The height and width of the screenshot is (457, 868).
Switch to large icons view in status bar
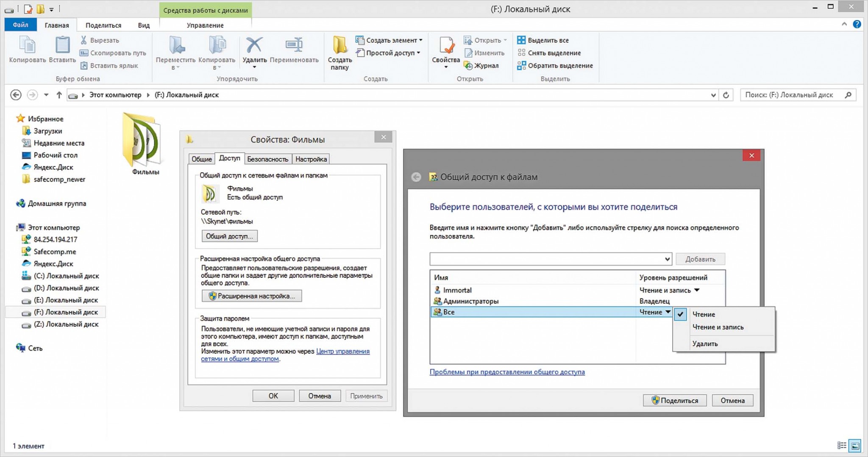[855, 446]
